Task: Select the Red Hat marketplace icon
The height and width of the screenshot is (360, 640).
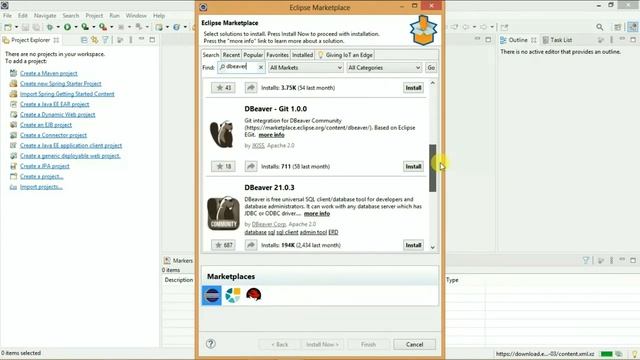Action: click(x=253, y=295)
